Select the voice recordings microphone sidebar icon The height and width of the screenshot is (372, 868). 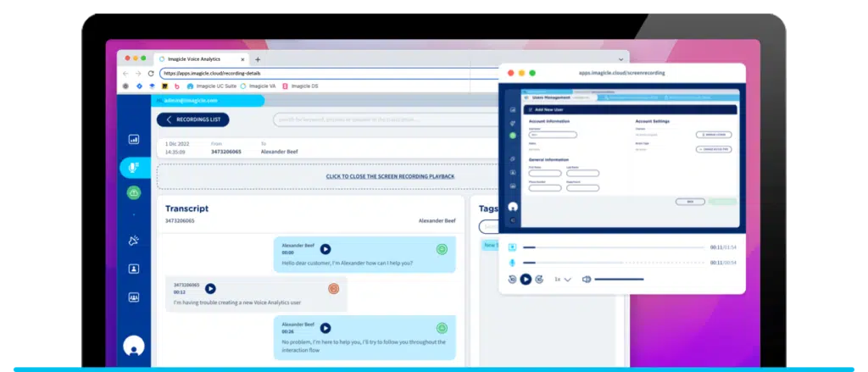[x=134, y=167]
